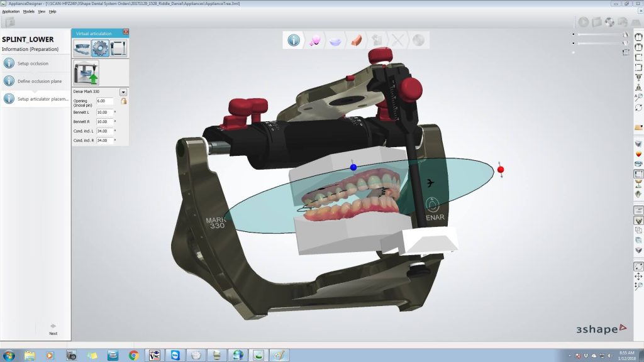The height and width of the screenshot is (362, 644).
Task: Open the Denar Mark 330 articulator dropdown
Action: (x=123, y=90)
